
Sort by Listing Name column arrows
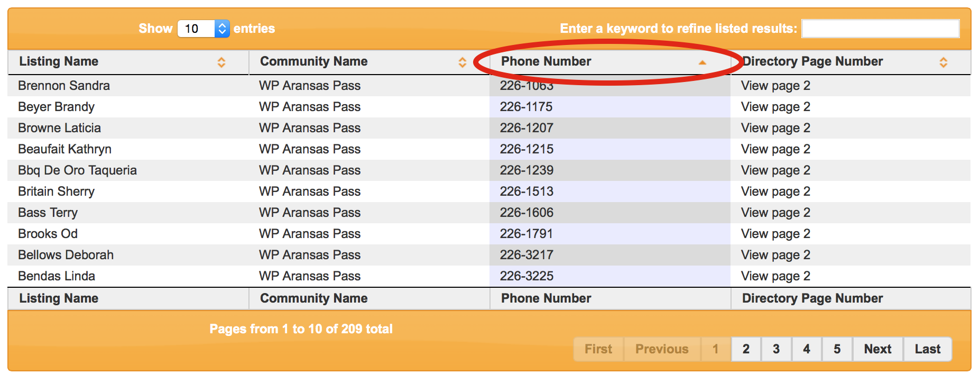click(x=221, y=62)
